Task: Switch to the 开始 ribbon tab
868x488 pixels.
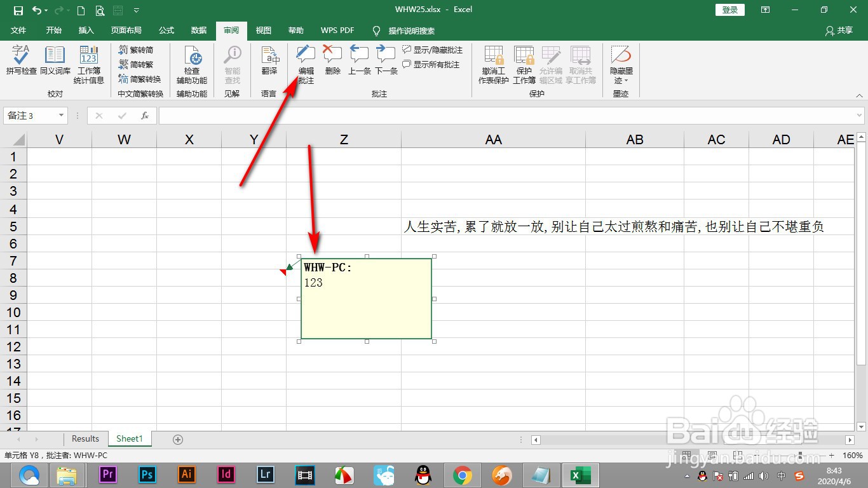Action: tap(54, 30)
